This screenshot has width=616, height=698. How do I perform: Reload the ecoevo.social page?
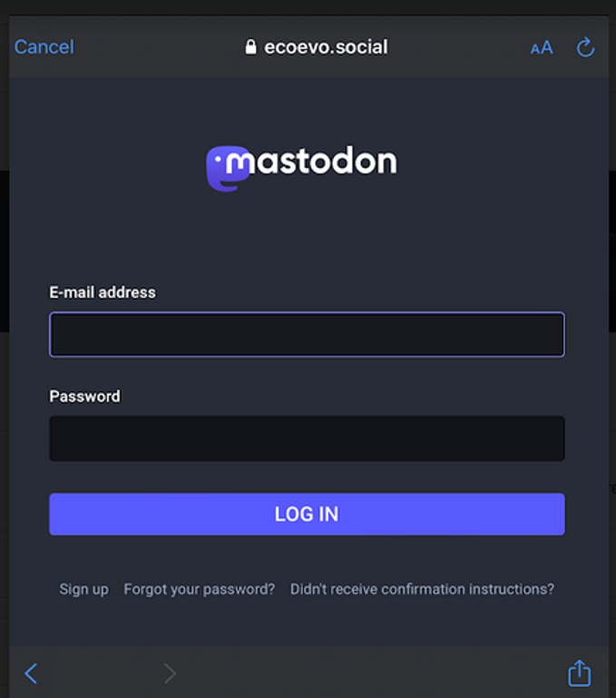585,46
